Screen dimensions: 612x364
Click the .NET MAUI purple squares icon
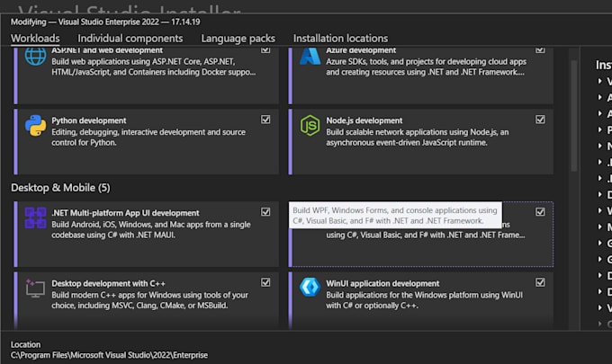click(x=35, y=218)
